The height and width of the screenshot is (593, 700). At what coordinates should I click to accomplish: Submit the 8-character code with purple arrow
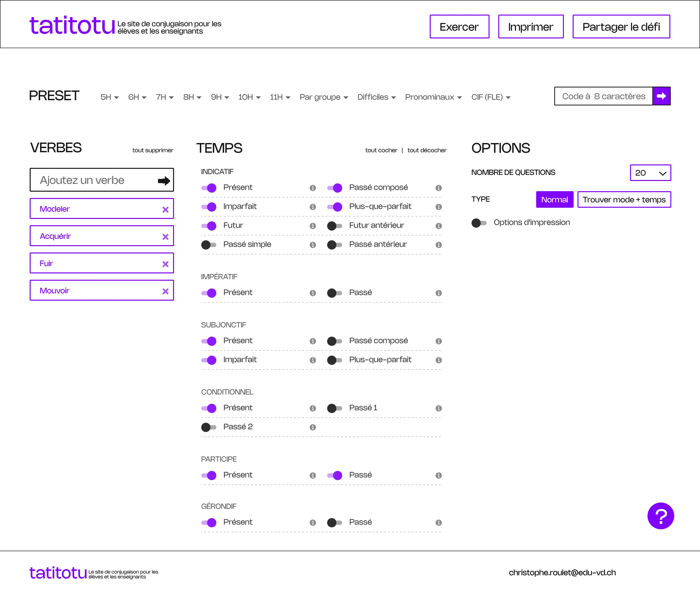click(661, 97)
